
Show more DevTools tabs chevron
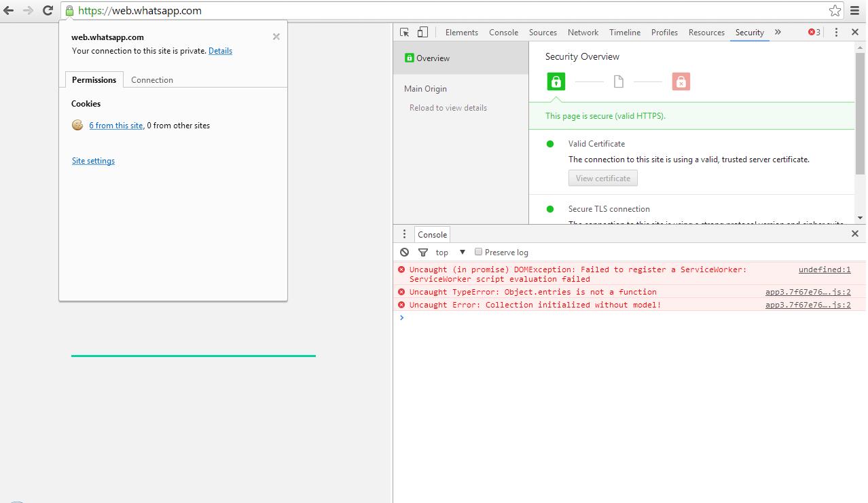(778, 32)
